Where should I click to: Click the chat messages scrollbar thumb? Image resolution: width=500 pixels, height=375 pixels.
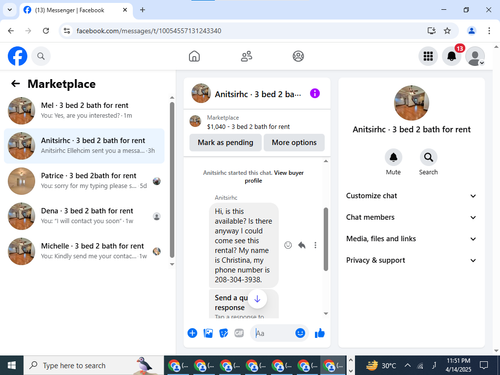point(326,239)
